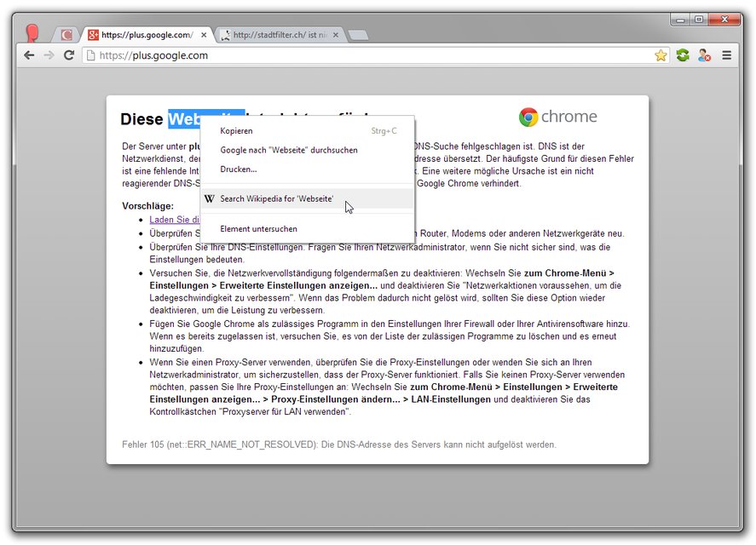Viewport: 756px width, 545px height.
Task: Close the plus.google.com tab
Action: (x=204, y=35)
